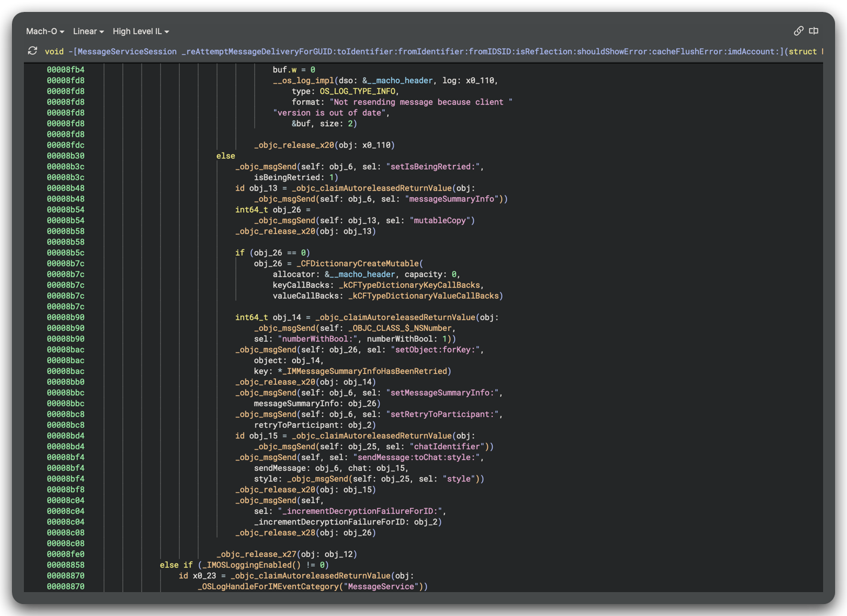The height and width of the screenshot is (616, 847).
Task: Click the 'buf.w = 0' statement
Action: tap(294, 70)
